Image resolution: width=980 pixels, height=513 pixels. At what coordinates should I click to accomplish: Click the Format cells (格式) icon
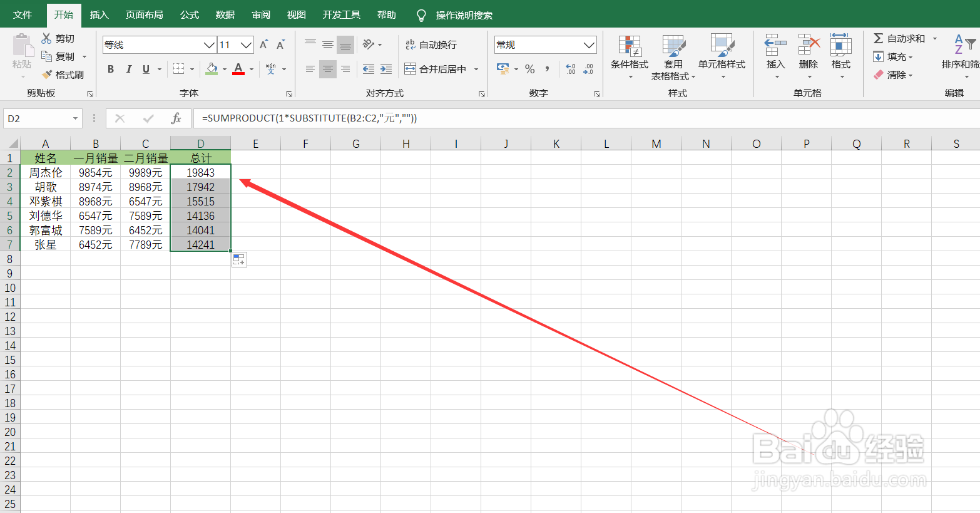pos(841,45)
